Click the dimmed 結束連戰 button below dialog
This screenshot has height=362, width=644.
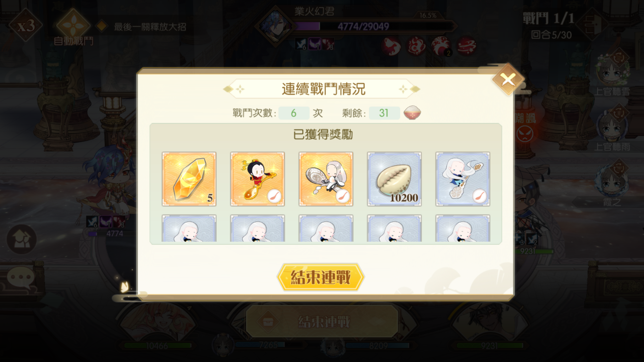tap(322, 321)
